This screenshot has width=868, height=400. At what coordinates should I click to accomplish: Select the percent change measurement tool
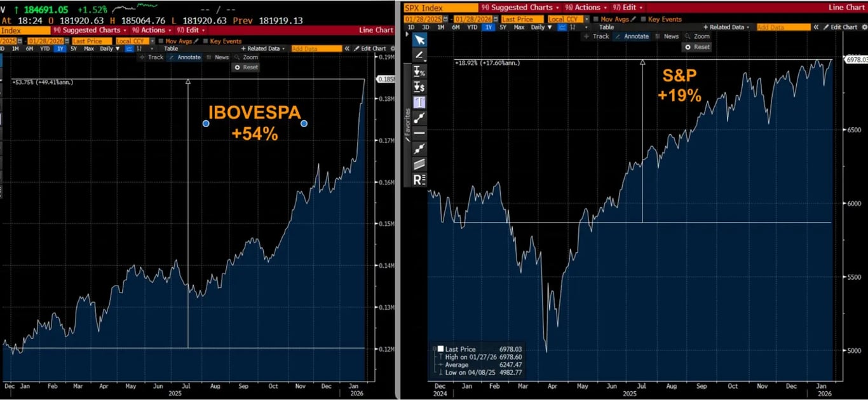[419, 71]
